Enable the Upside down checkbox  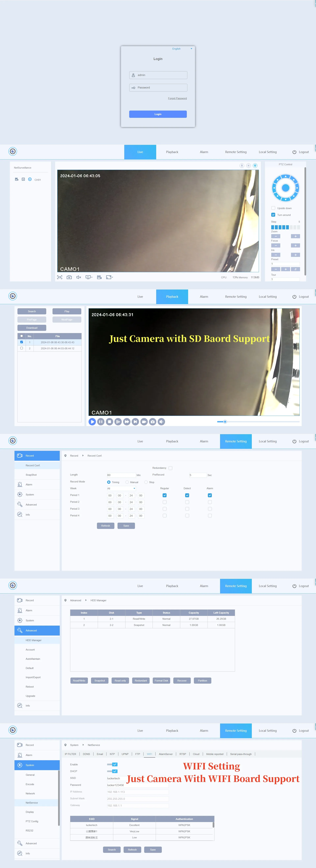click(273, 208)
